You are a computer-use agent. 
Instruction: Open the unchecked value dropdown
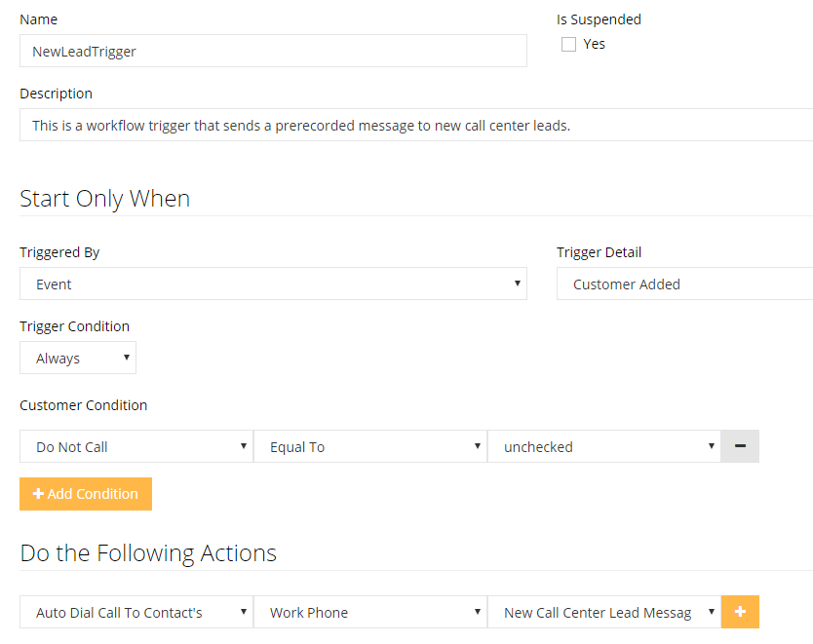603,446
